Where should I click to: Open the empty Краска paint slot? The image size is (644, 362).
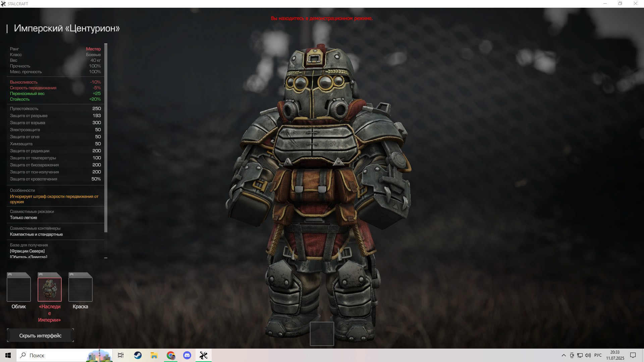click(x=80, y=289)
